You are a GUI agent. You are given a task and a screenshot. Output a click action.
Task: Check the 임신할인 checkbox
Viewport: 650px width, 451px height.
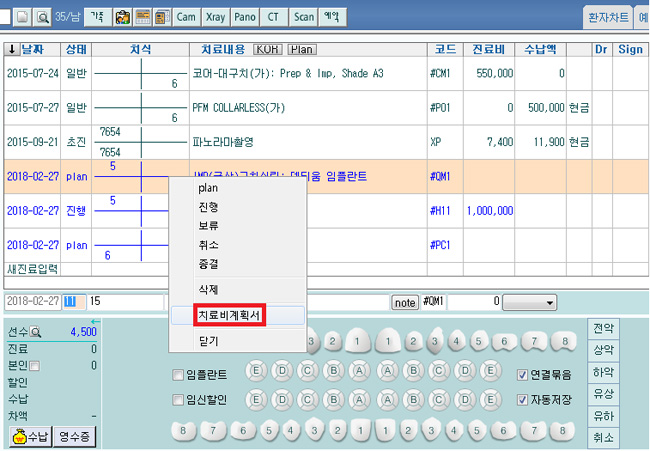[178, 400]
